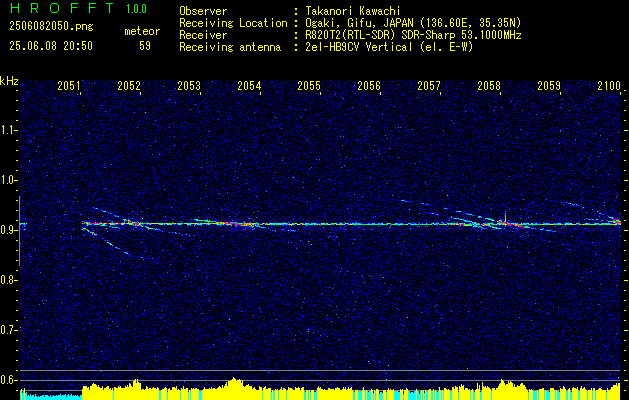Click the 0.6 kHz frequency label
The width and height of the screenshot is (629, 400).
click(x=8, y=380)
